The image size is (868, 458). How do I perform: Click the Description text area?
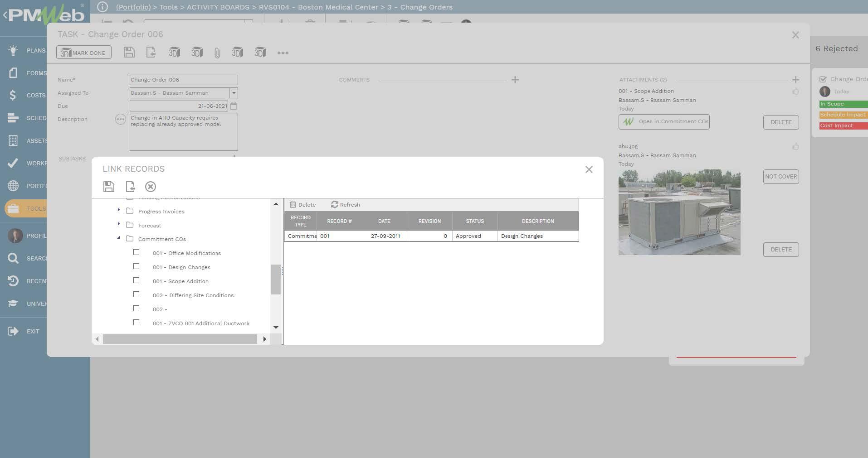pyautogui.click(x=184, y=132)
